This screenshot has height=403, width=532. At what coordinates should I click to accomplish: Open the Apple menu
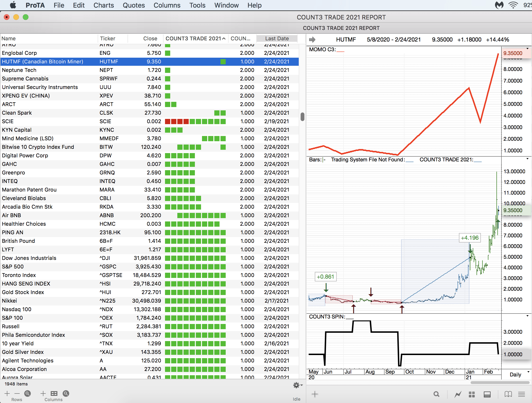[13, 5]
